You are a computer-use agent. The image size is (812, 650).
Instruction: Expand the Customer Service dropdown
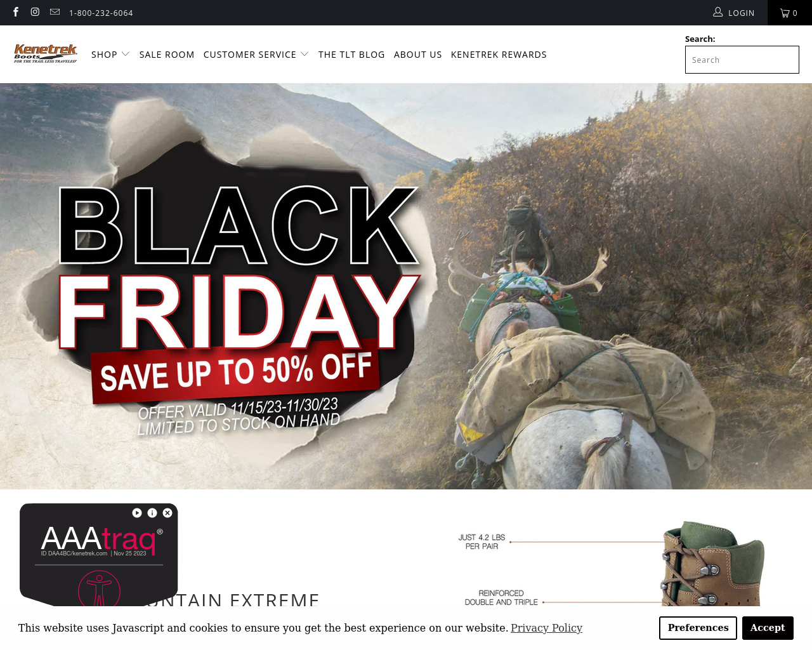pyautogui.click(x=256, y=55)
